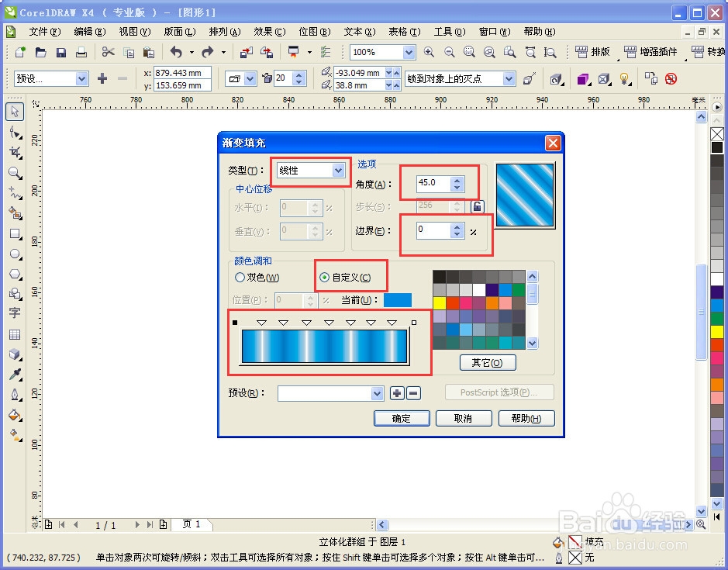
Task: Toggle the step length lock icon
Action: [x=478, y=206]
